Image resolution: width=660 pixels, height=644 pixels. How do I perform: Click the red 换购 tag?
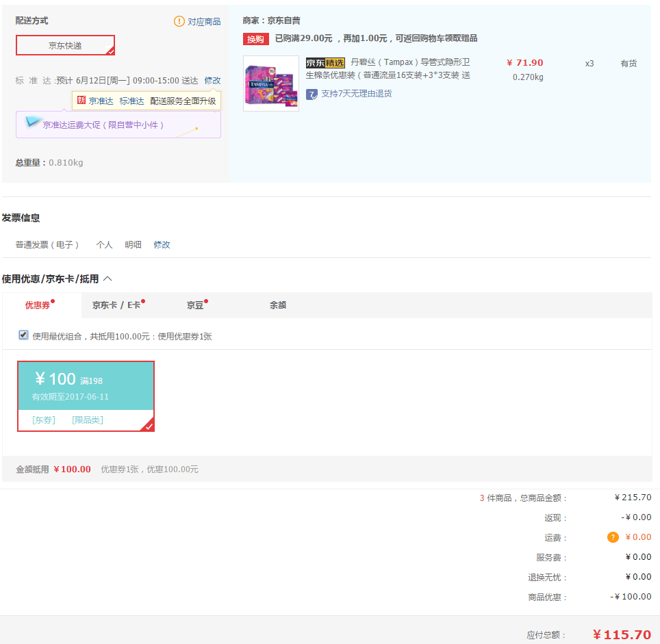point(255,39)
